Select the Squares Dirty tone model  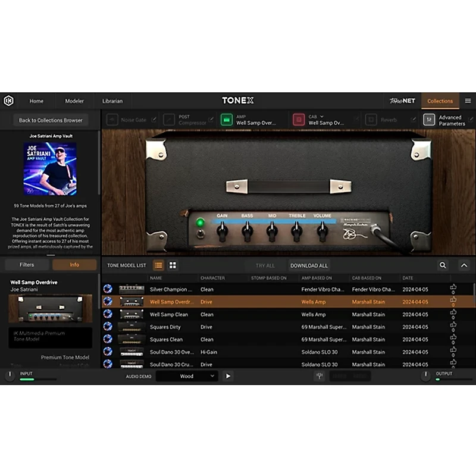pyautogui.click(x=288, y=327)
